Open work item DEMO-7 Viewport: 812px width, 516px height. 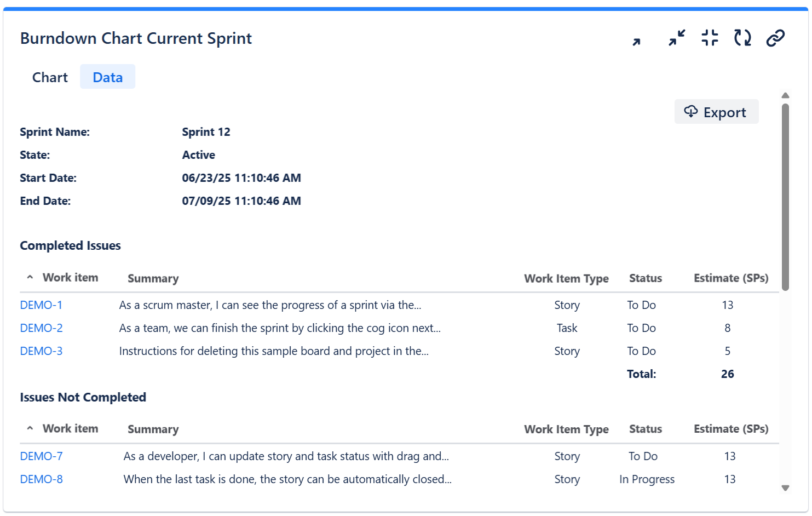pos(41,456)
